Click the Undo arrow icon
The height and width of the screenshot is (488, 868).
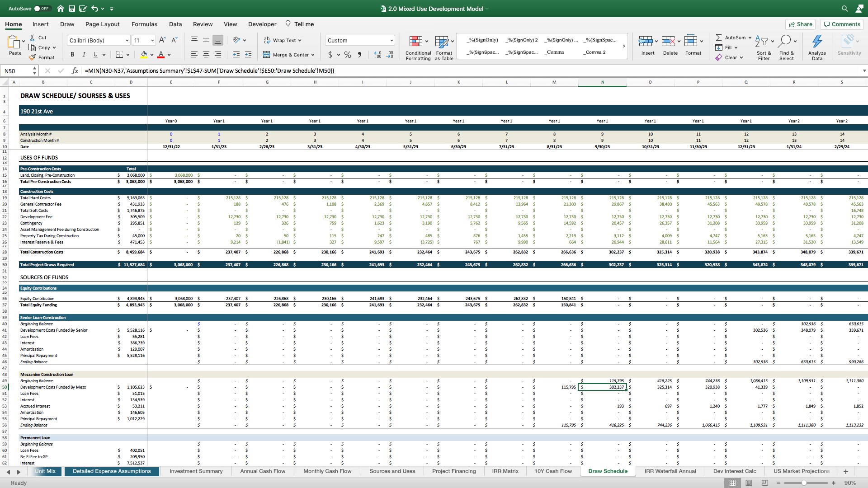click(94, 9)
